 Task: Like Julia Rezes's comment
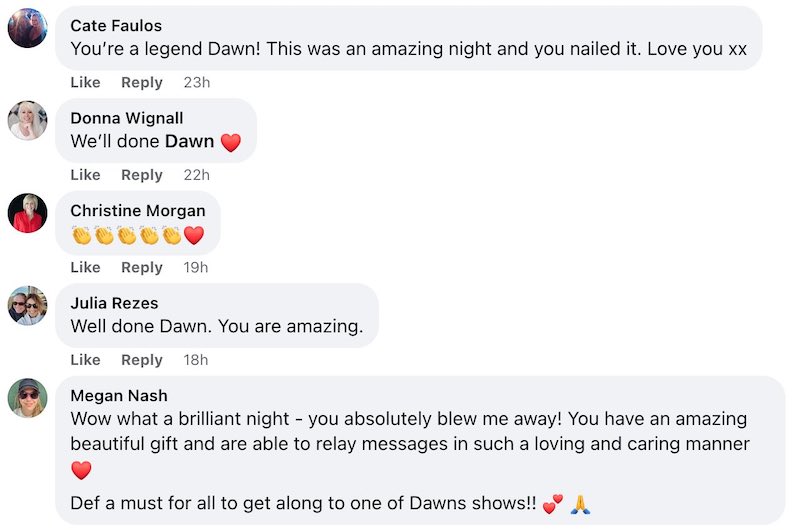pyautogui.click(x=85, y=360)
